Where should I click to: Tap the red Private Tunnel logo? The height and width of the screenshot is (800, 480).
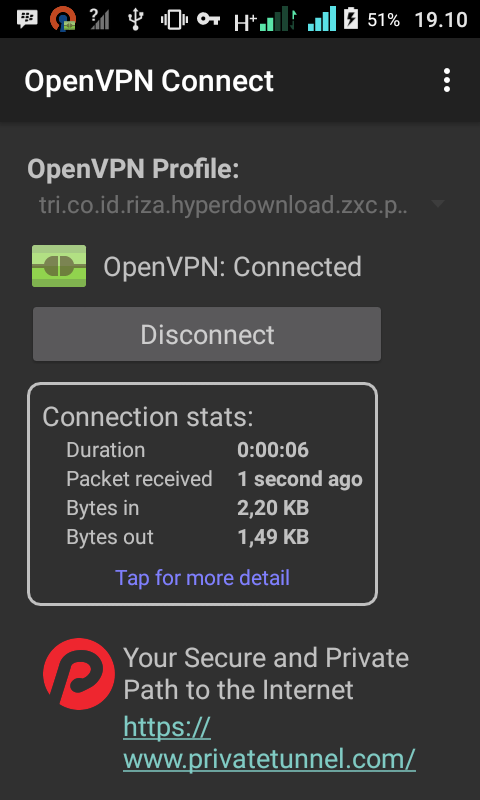(x=79, y=673)
